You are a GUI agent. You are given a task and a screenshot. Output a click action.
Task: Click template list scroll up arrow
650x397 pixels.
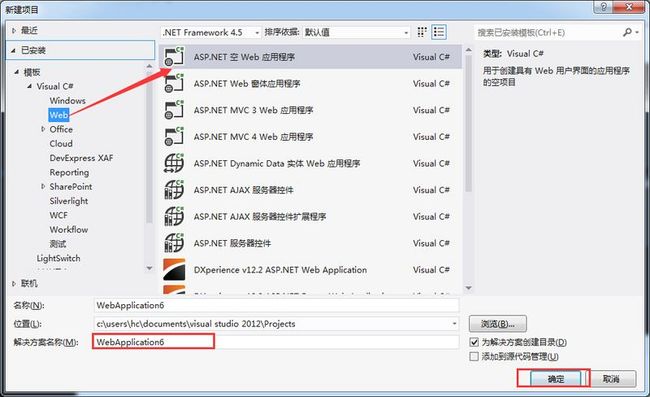468,50
